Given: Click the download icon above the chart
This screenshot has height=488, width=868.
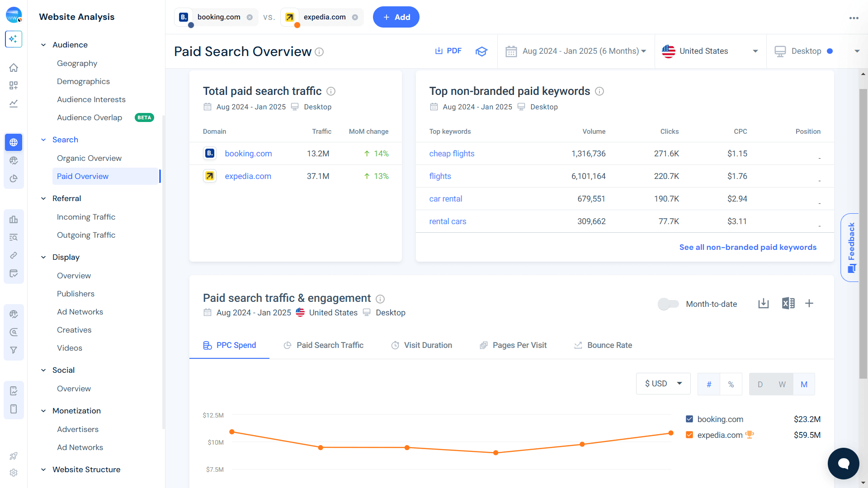Looking at the screenshot, I should pos(763,304).
